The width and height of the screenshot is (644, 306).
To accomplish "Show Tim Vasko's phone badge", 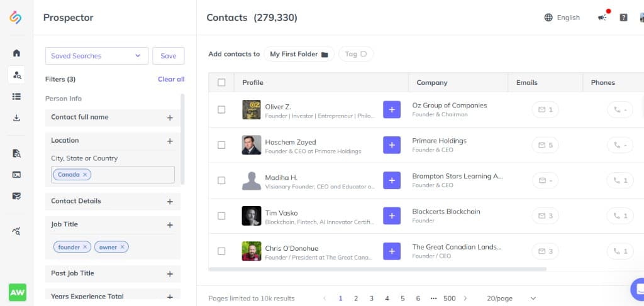I will [620, 216].
